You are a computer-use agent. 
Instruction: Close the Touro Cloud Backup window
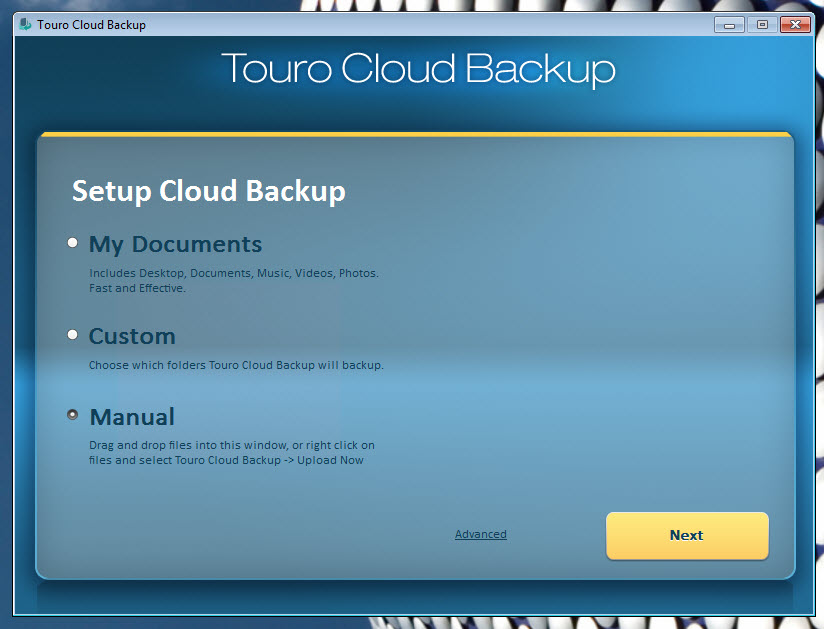tap(795, 25)
